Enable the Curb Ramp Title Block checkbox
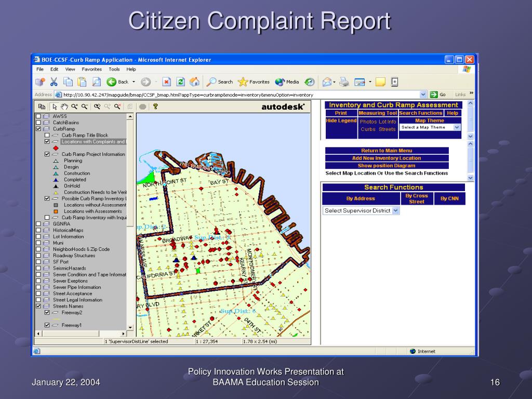This screenshot has width=532, height=399. click(47, 135)
